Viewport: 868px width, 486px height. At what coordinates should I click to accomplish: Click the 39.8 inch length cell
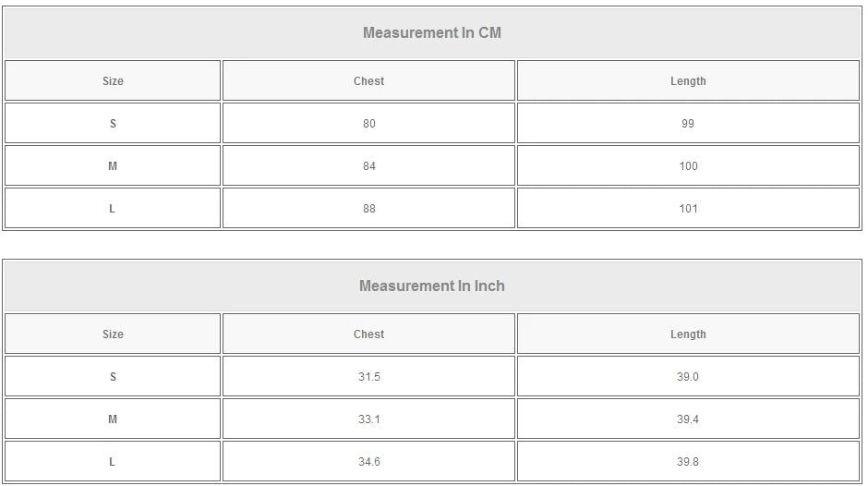coord(688,462)
